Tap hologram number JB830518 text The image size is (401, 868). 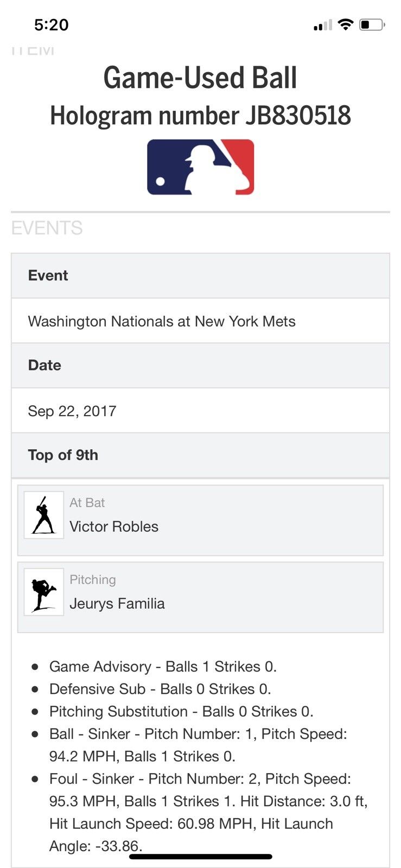(x=200, y=116)
